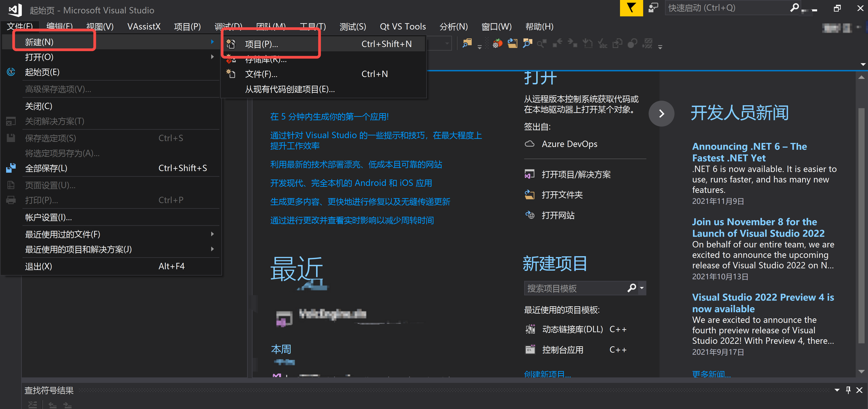The image size is (868, 409).
Task: Open the project template search dropdown arrow
Action: coord(642,288)
